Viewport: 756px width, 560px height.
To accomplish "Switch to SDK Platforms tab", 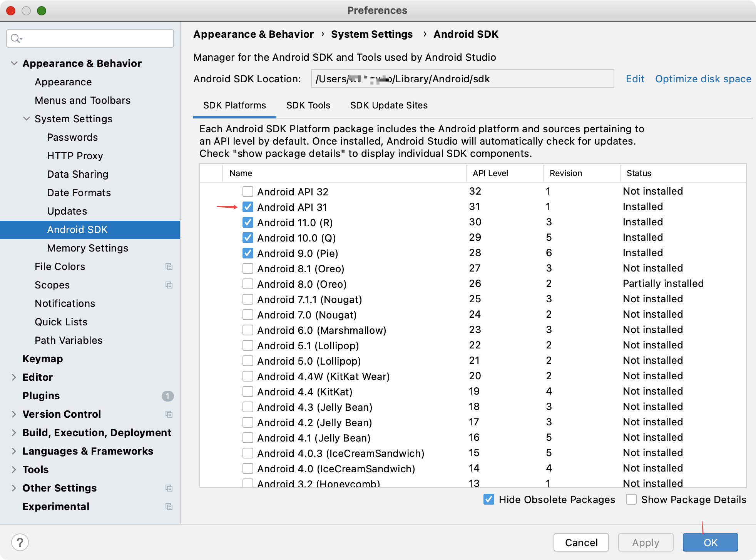I will point(234,105).
